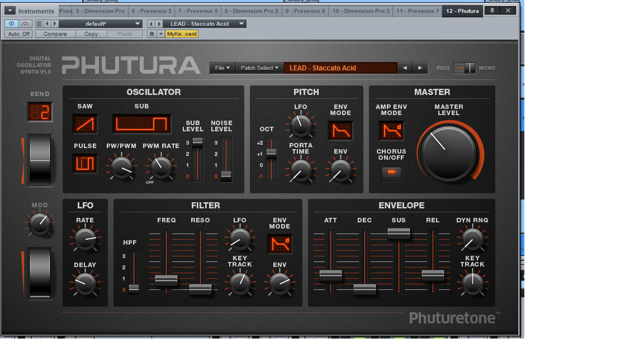
Task: Click the LFO DELAY knob
Action: click(85, 284)
